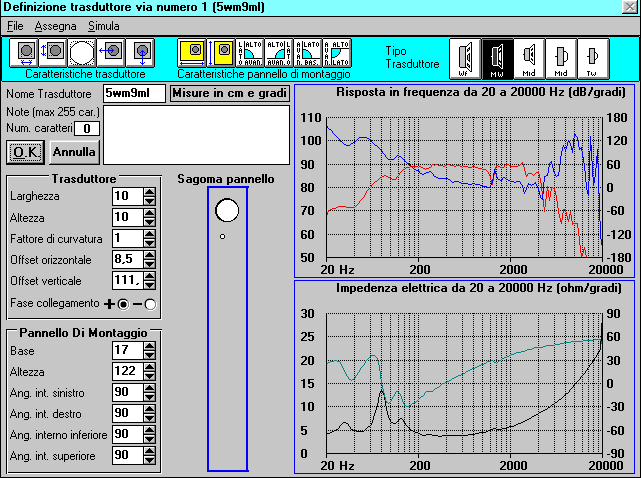Select the transducer curvature circle icon

(x=82, y=53)
